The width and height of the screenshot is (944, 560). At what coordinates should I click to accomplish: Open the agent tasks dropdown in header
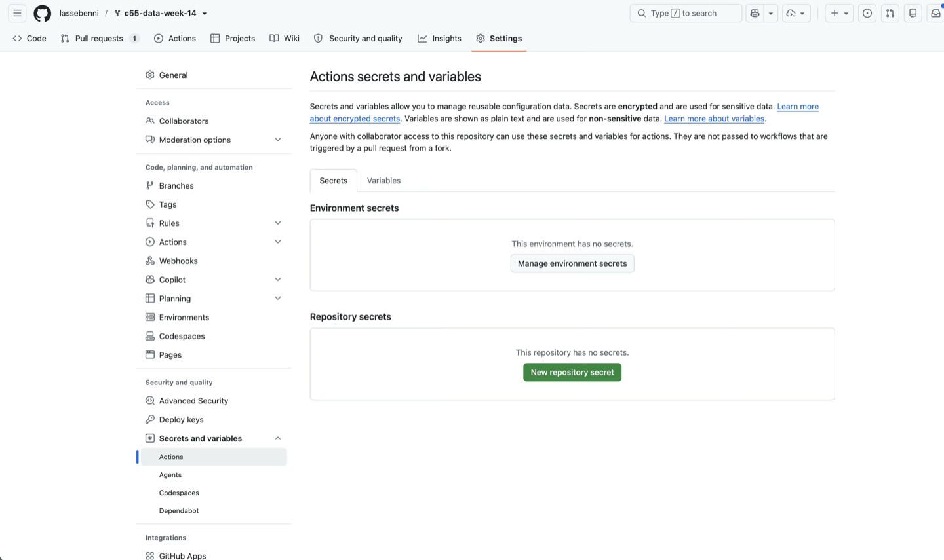click(x=796, y=13)
